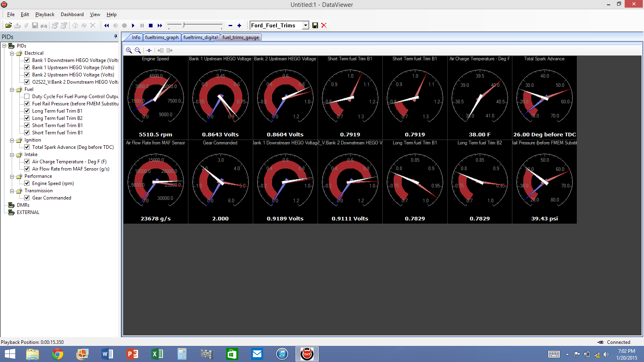Click the playback speed slider handle
This screenshot has height=362, width=644.
click(184, 25)
